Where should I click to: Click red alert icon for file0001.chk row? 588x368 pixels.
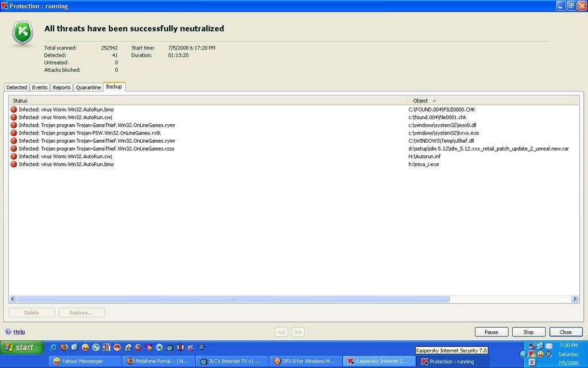click(x=14, y=117)
